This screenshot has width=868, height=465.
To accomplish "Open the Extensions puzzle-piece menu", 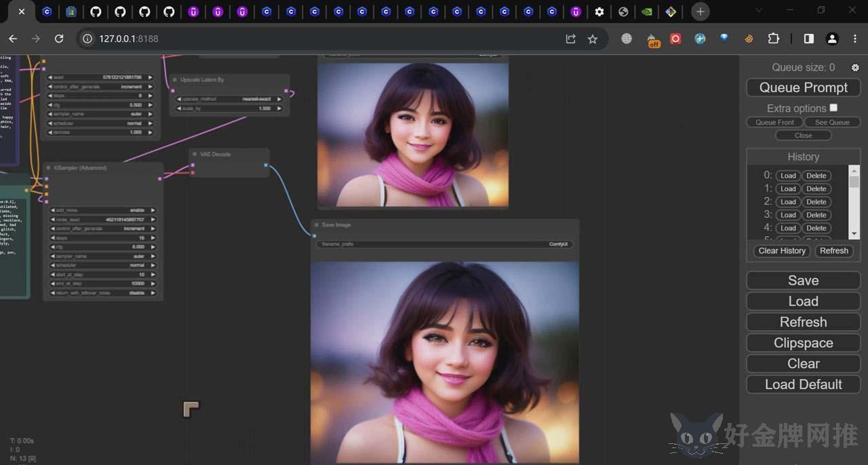I will [774, 39].
